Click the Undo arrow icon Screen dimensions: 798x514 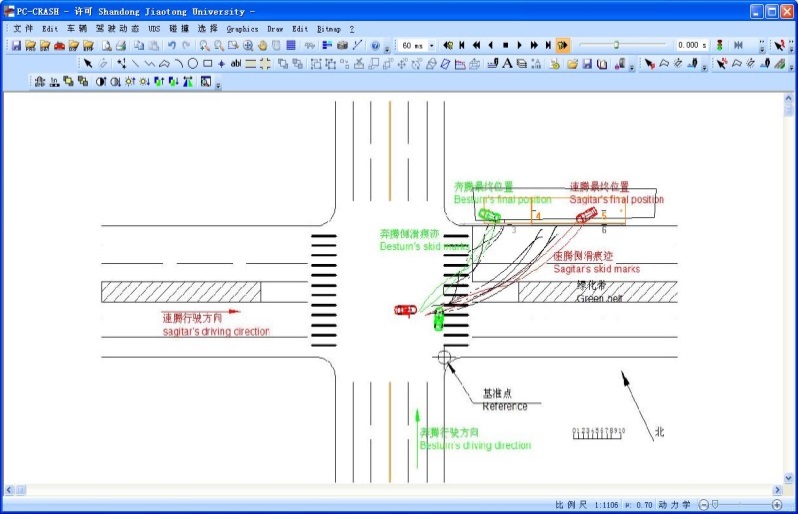172,46
